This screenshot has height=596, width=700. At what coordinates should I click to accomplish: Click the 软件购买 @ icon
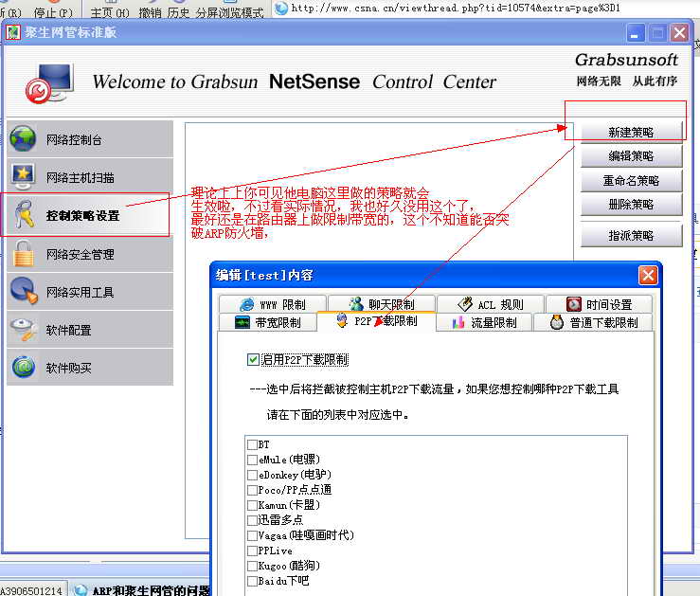[x=24, y=368]
